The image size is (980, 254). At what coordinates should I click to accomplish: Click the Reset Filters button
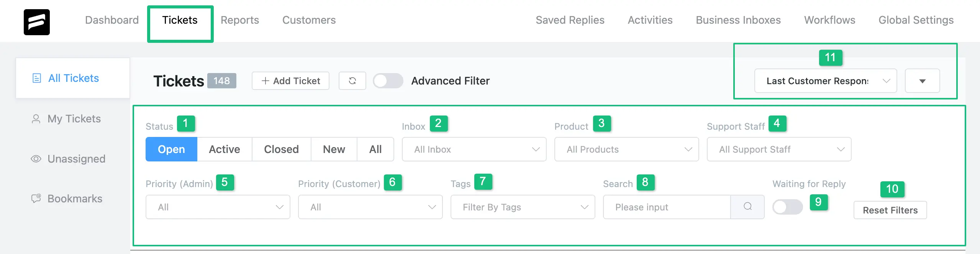(890, 210)
